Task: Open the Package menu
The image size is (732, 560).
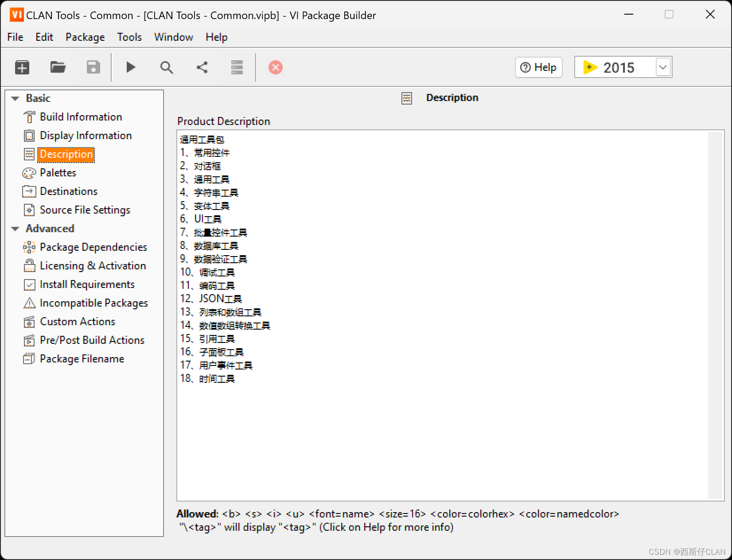Action: [x=85, y=37]
